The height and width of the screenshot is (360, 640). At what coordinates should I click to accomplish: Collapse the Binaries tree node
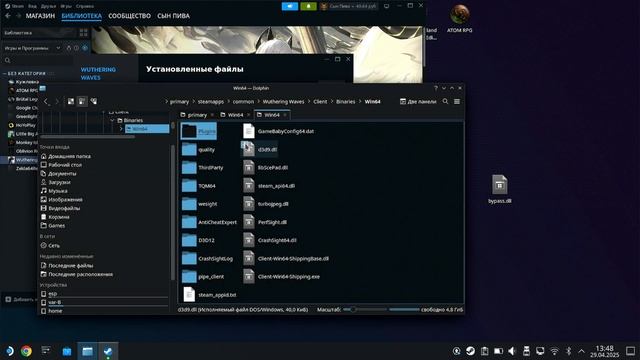click(x=112, y=120)
